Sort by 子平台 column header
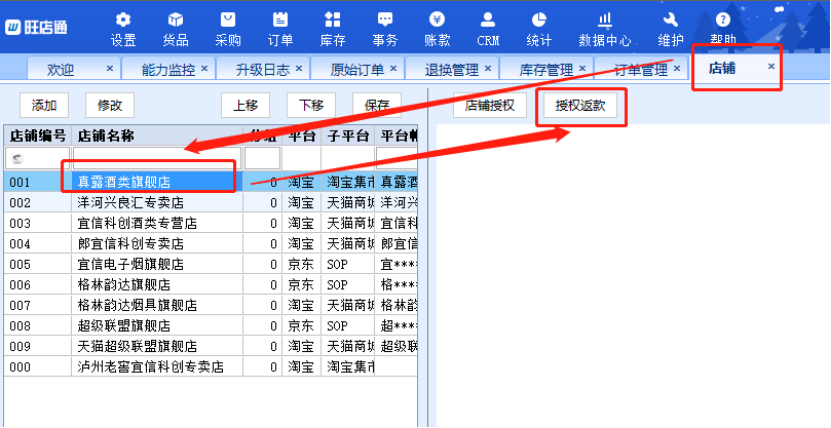This screenshot has height=428, width=831. [348, 136]
